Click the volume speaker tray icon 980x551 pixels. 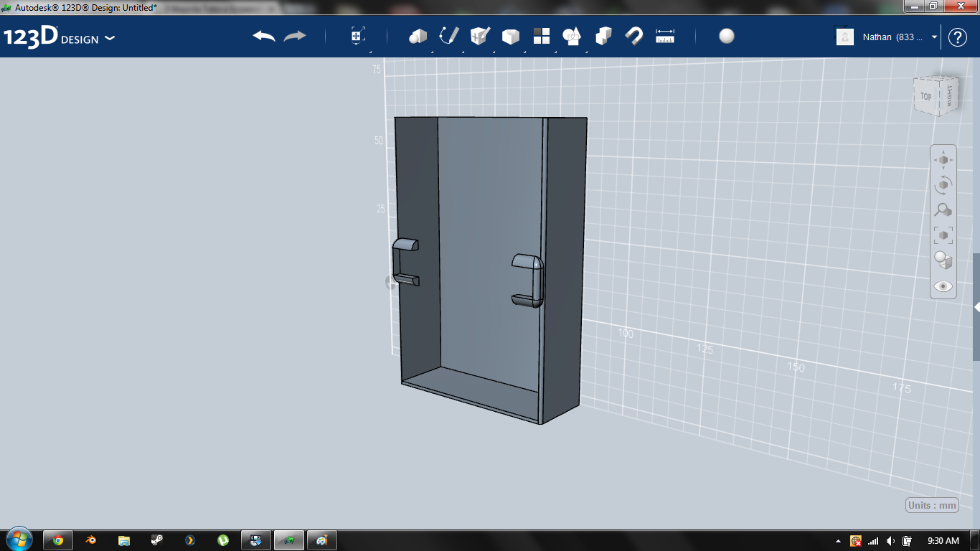click(890, 540)
